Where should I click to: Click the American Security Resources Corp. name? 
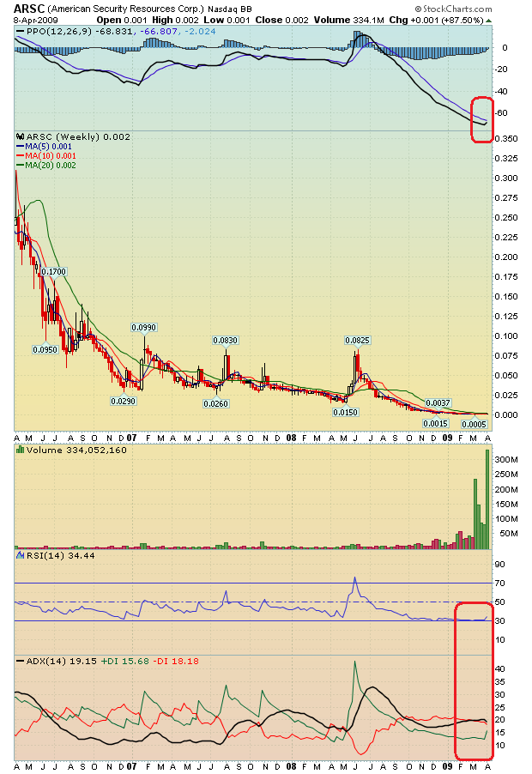126,9
